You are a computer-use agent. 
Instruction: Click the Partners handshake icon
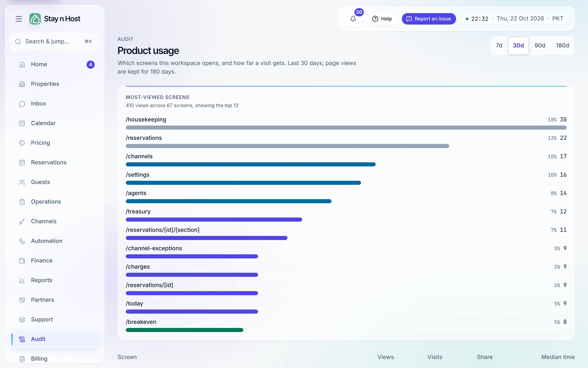tap(22, 300)
